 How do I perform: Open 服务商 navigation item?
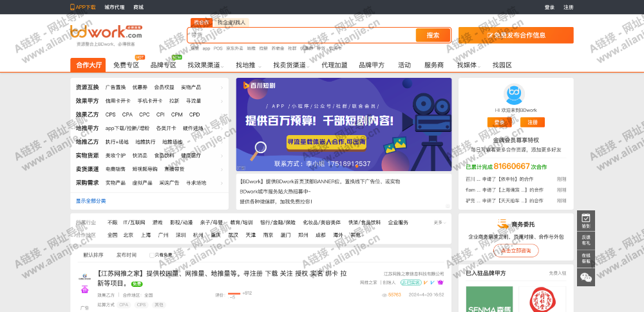[434, 65]
